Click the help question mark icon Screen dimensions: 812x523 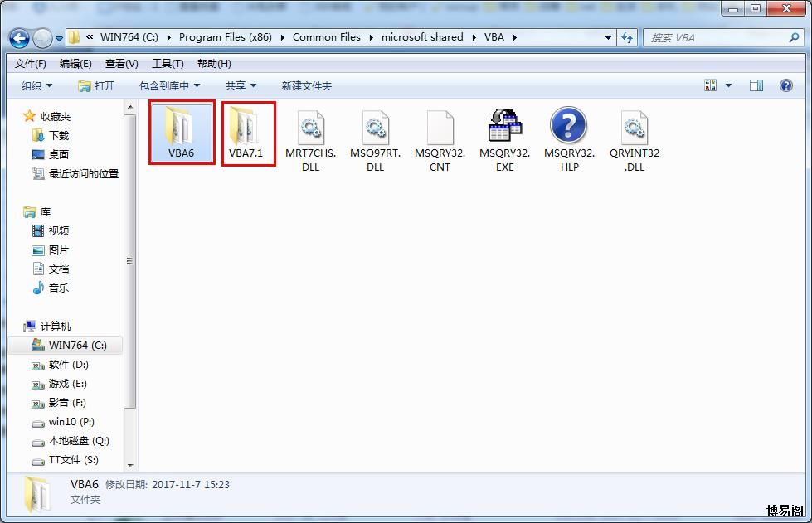[x=785, y=85]
